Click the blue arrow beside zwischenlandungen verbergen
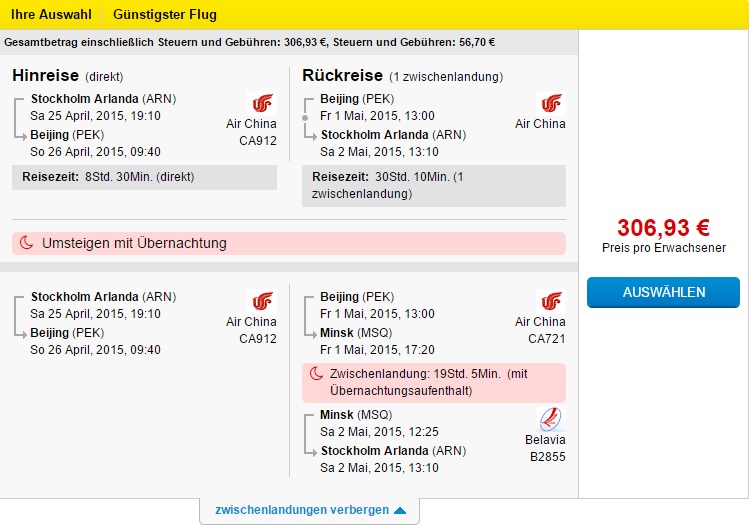Screen dimensions: 750x526 click(400, 510)
